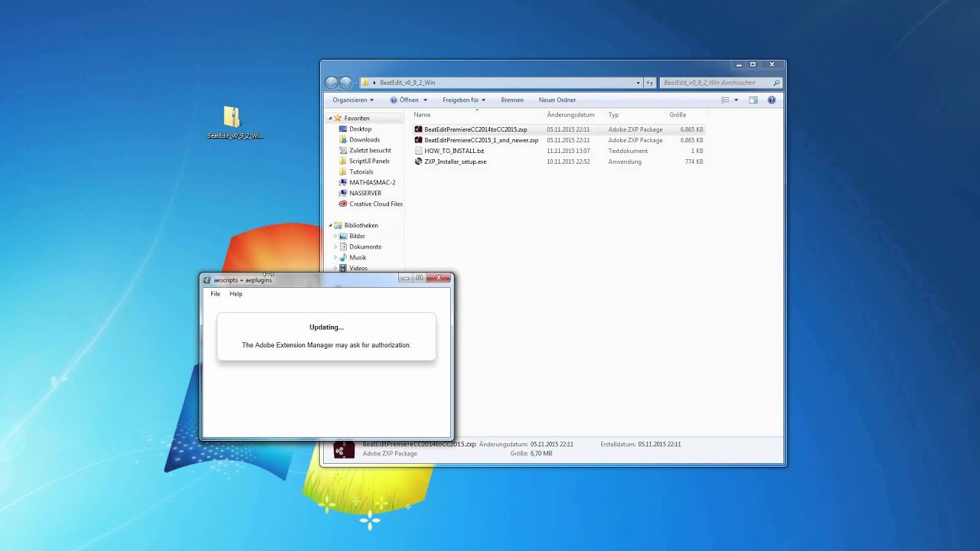Expand the Musik library tree node
Screen dimensions: 980x551
pyautogui.click(x=335, y=258)
